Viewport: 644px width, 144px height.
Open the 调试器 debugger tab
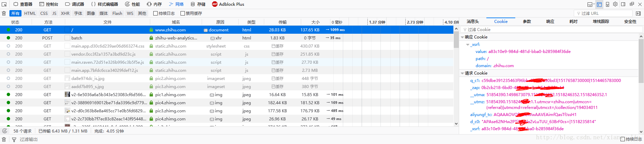(x=75, y=4)
